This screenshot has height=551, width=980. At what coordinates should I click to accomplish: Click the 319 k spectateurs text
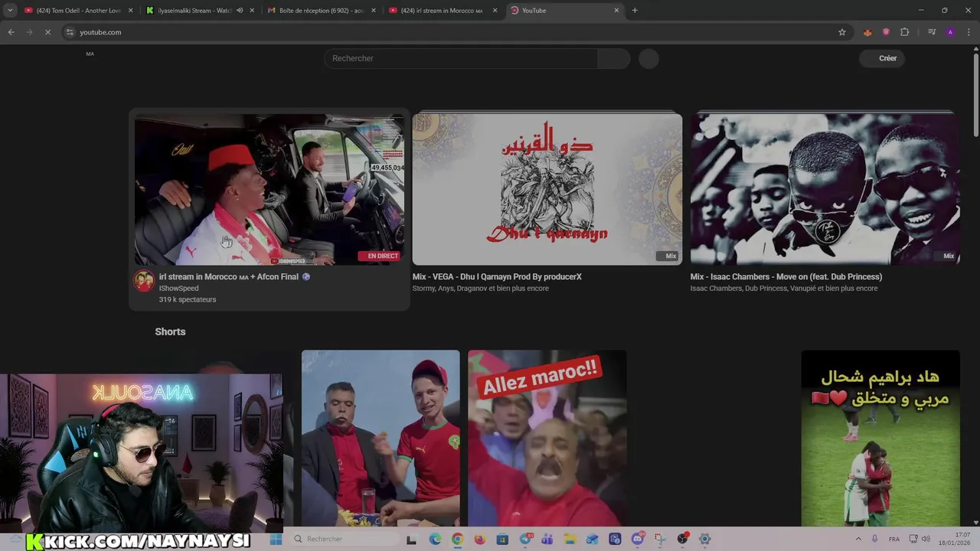click(188, 299)
